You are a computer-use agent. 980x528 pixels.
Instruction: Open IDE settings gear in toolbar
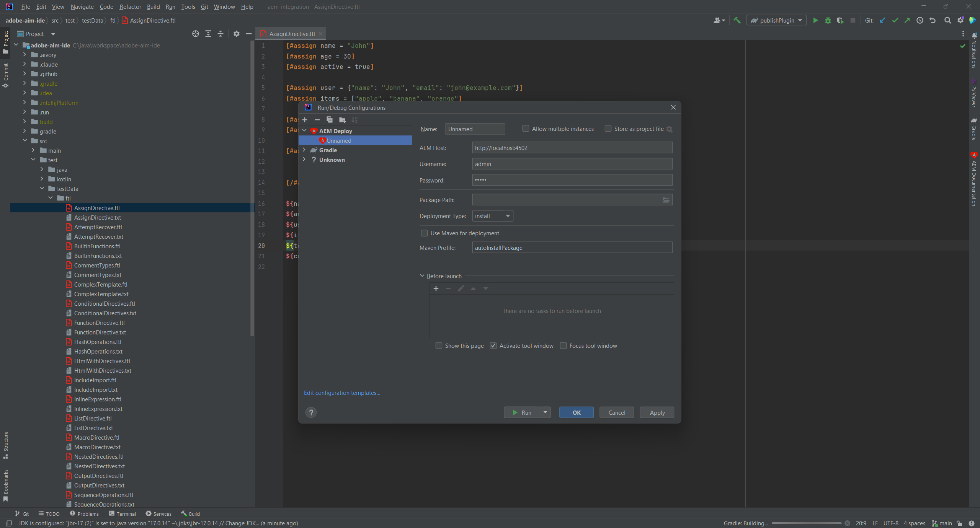(x=960, y=20)
